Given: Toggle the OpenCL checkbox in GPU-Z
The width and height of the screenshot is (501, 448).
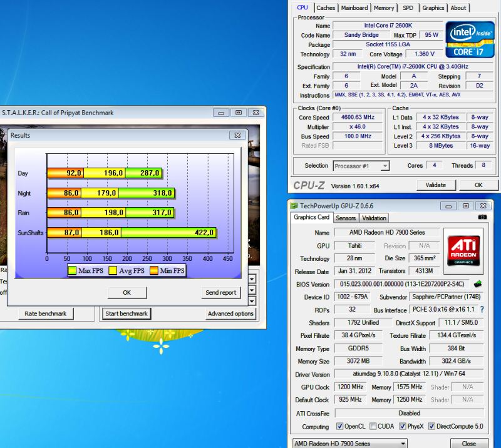Looking at the screenshot, I should (x=339, y=426).
